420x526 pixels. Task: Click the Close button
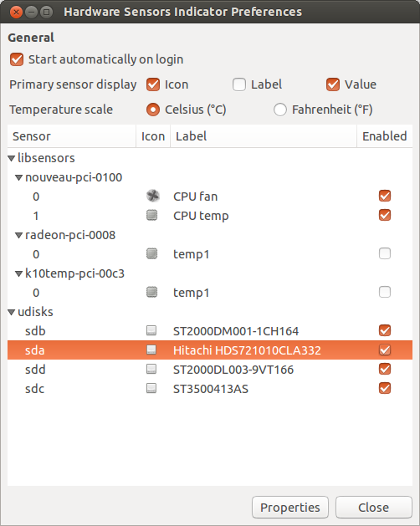[374, 508]
